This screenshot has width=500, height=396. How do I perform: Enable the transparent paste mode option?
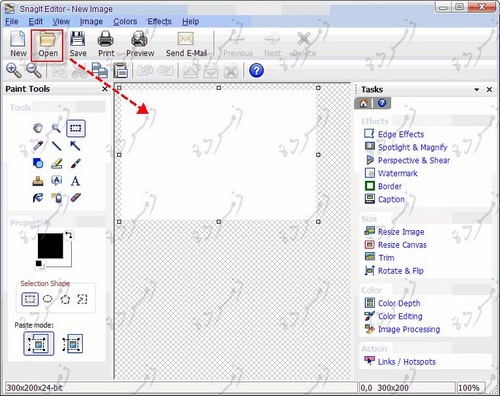point(73,344)
